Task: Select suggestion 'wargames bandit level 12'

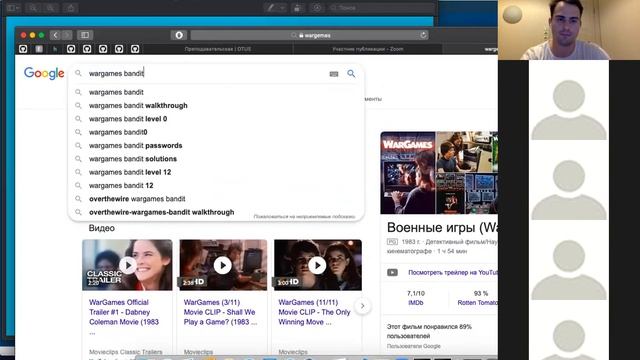Action: [x=216, y=172]
